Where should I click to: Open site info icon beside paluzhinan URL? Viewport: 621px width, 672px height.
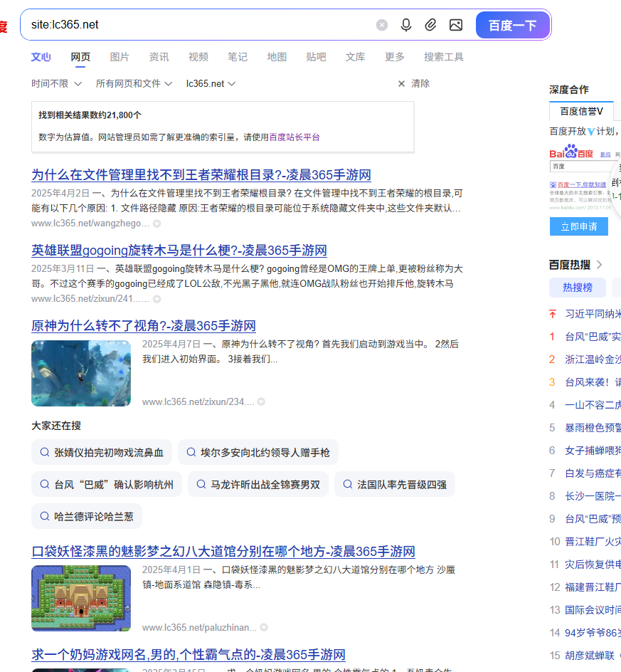[264, 627]
